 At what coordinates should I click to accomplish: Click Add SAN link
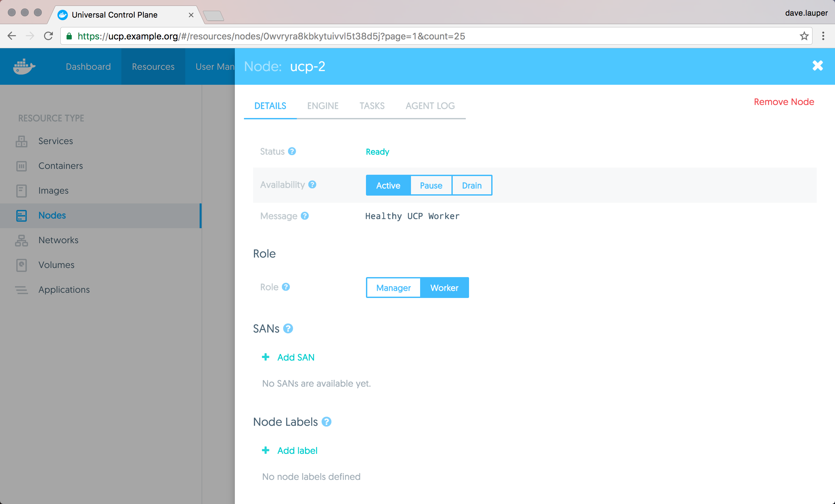tap(296, 357)
